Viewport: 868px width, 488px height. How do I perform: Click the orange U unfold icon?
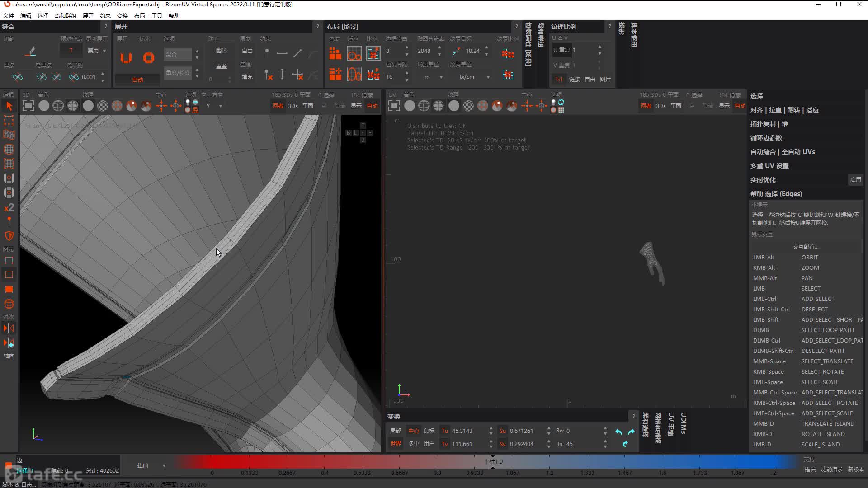pyautogui.click(x=126, y=58)
